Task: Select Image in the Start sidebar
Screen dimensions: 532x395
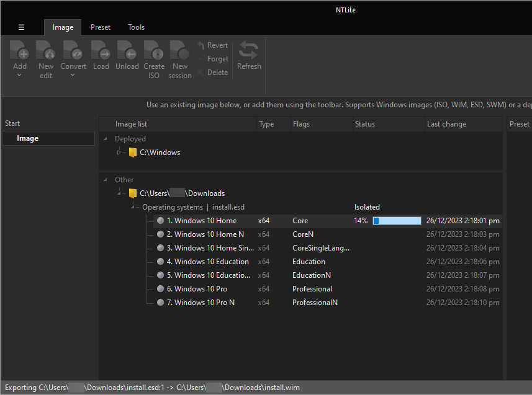Action: coord(48,138)
